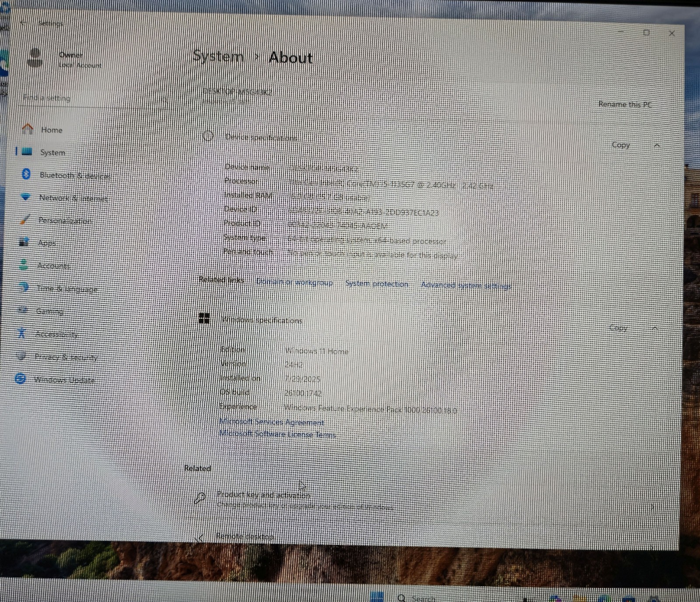Click the key icon beside Product key
Screen dimensions: 700x602
pyautogui.click(x=199, y=498)
